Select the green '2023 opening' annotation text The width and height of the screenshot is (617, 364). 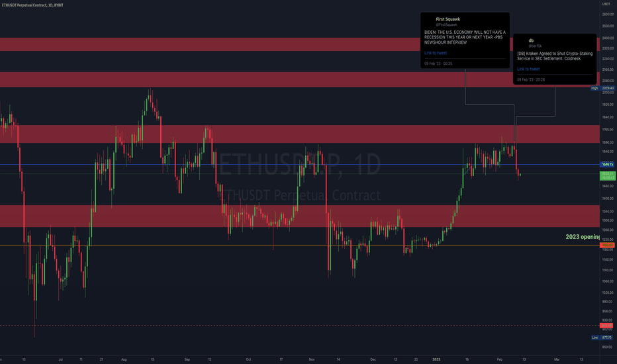[583, 236]
